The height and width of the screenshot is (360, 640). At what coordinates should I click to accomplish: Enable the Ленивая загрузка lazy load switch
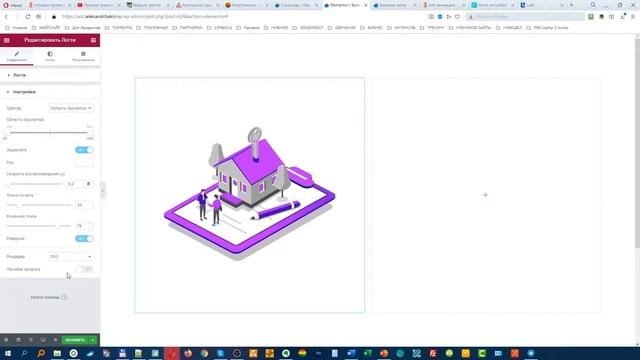[84, 269]
